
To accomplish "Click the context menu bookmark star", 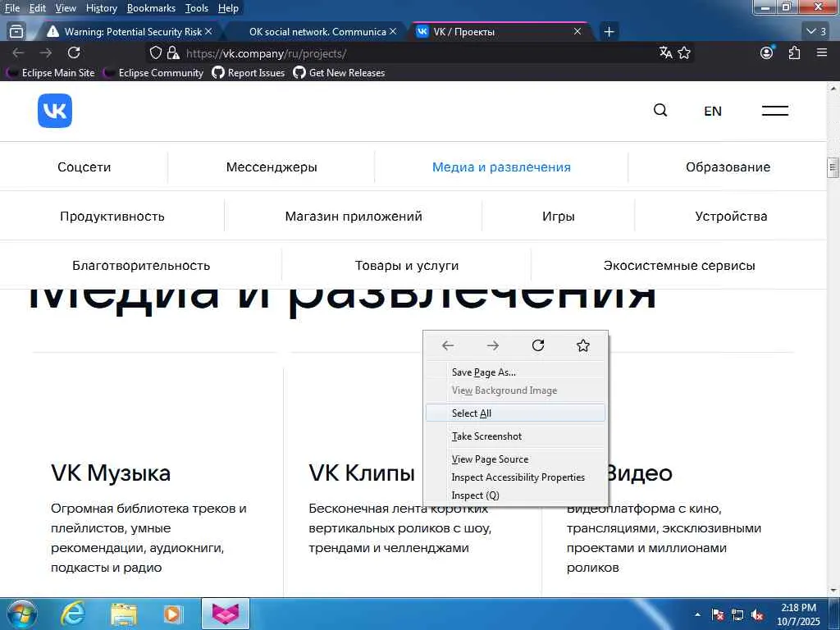I will click(583, 345).
